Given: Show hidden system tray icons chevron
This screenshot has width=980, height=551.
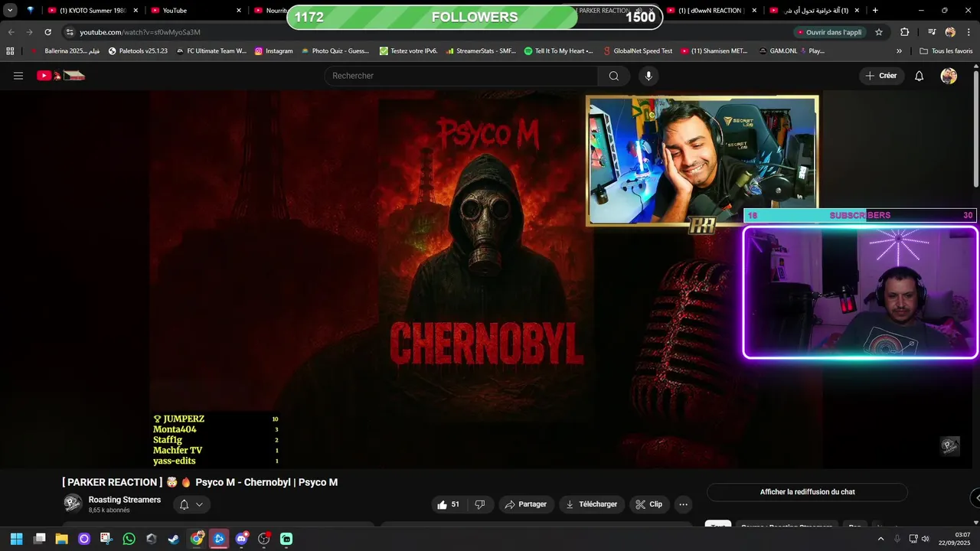Looking at the screenshot, I should (x=880, y=539).
